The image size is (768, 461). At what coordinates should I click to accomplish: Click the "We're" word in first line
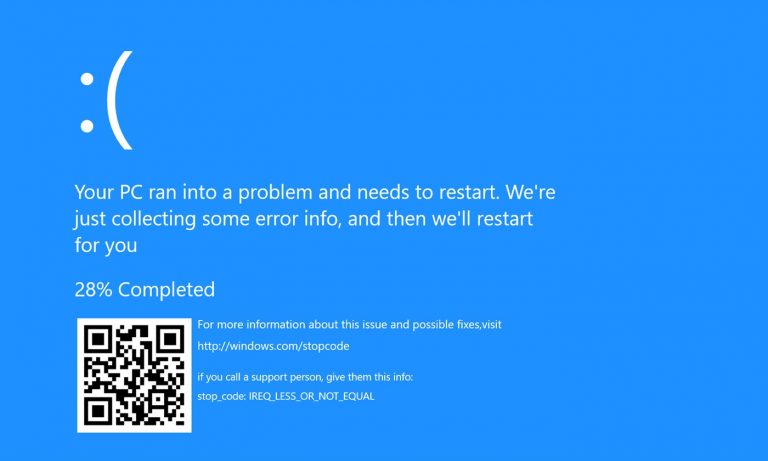(x=530, y=192)
